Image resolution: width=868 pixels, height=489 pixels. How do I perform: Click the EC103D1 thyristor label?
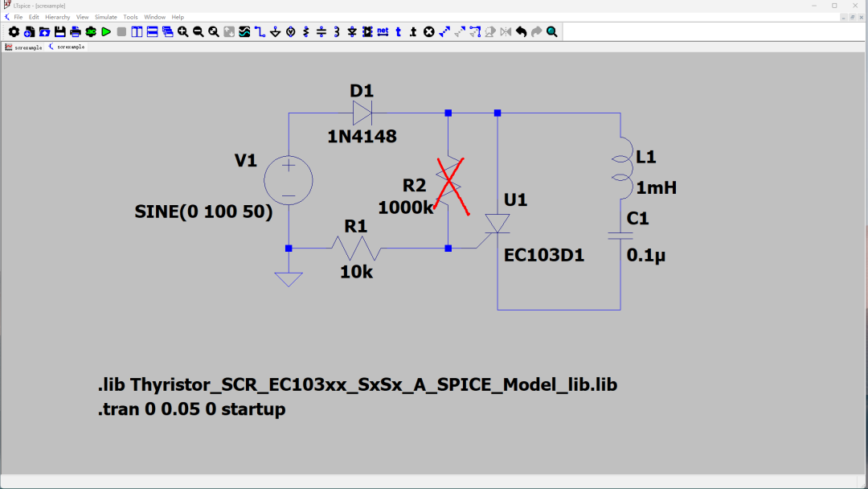pos(544,256)
